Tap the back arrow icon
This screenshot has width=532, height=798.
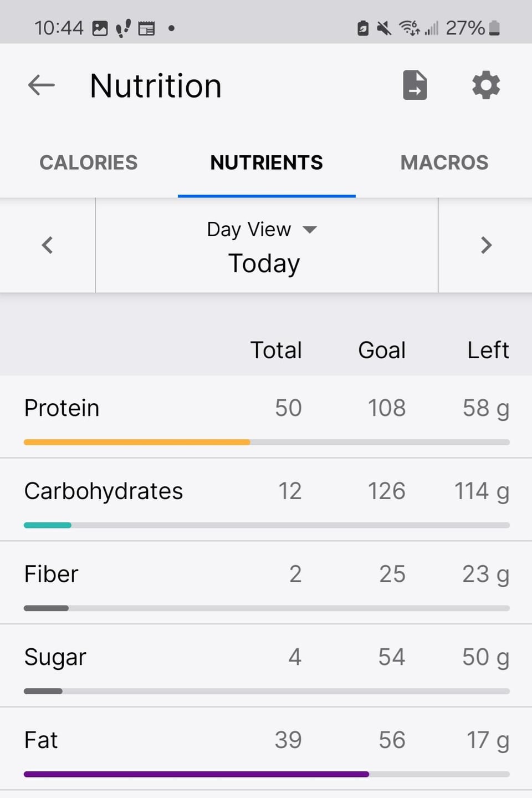[42, 85]
